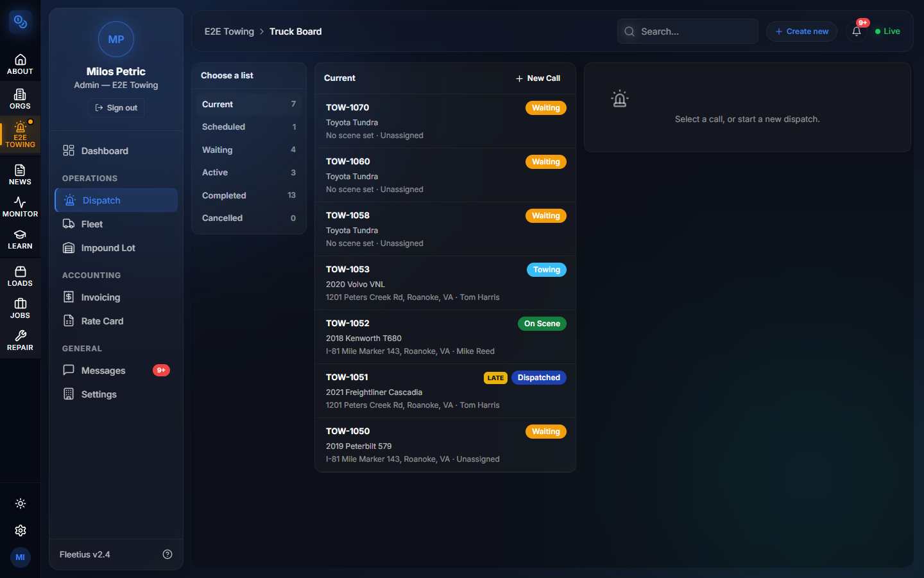Screen dimensions: 924x578
Task: Open the REPAIR wrench icon
Action: pos(20,340)
